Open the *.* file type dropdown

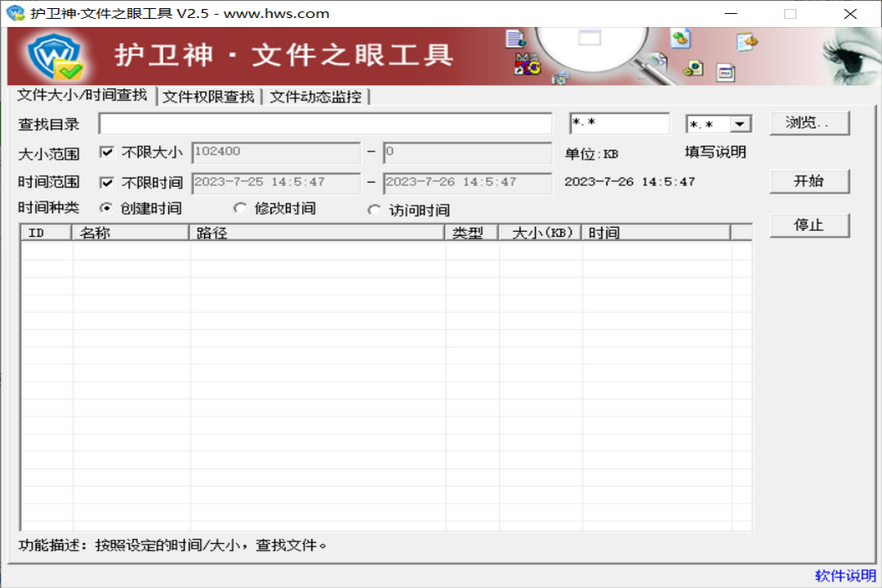[x=740, y=124]
